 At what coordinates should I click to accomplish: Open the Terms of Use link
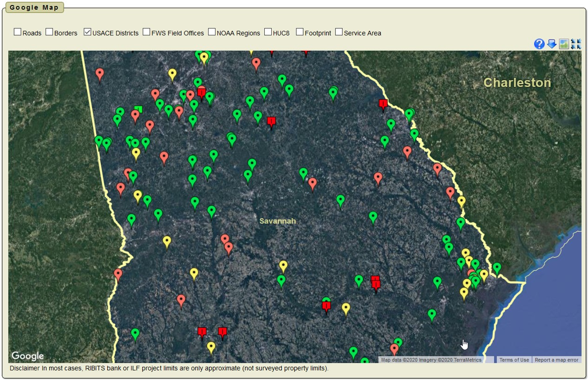pos(514,360)
